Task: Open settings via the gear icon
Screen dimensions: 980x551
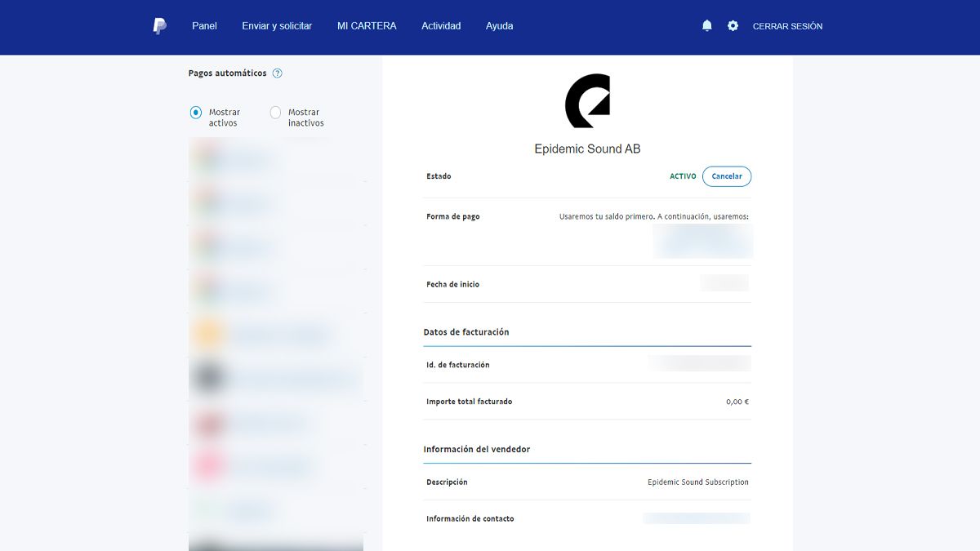Action: click(x=733, y=25)
